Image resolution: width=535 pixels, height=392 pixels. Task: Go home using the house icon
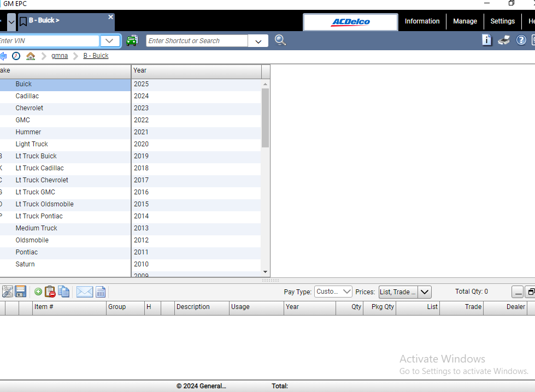(31, 56)
